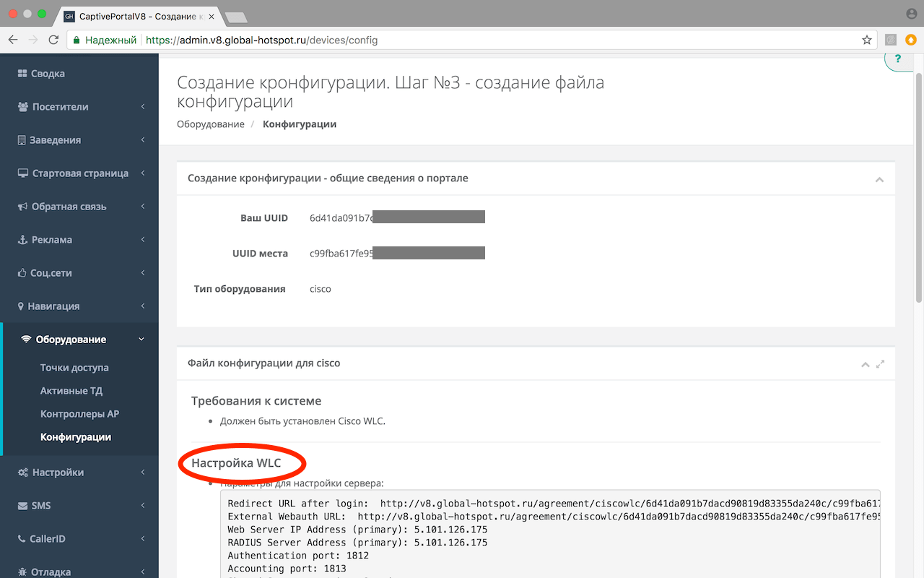Click the SMS envelope icon
The height and width of the screenshot is (578, 924).
point(22,506)
